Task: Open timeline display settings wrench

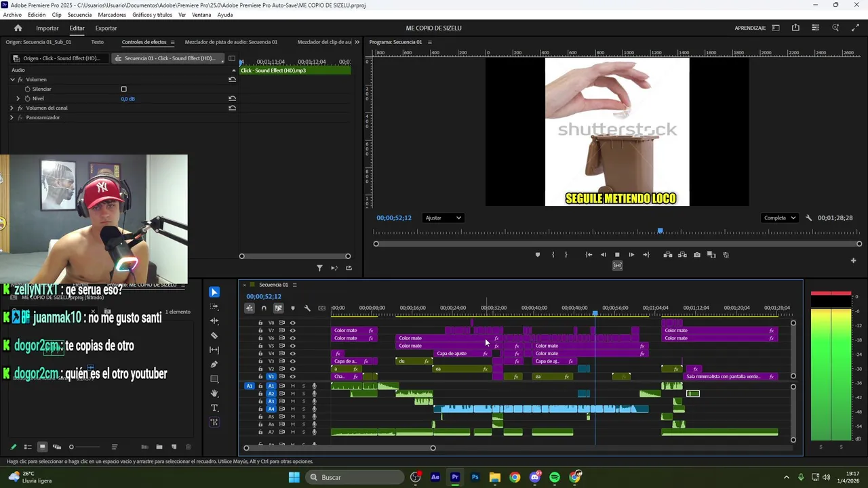Action: coord(307,308)
